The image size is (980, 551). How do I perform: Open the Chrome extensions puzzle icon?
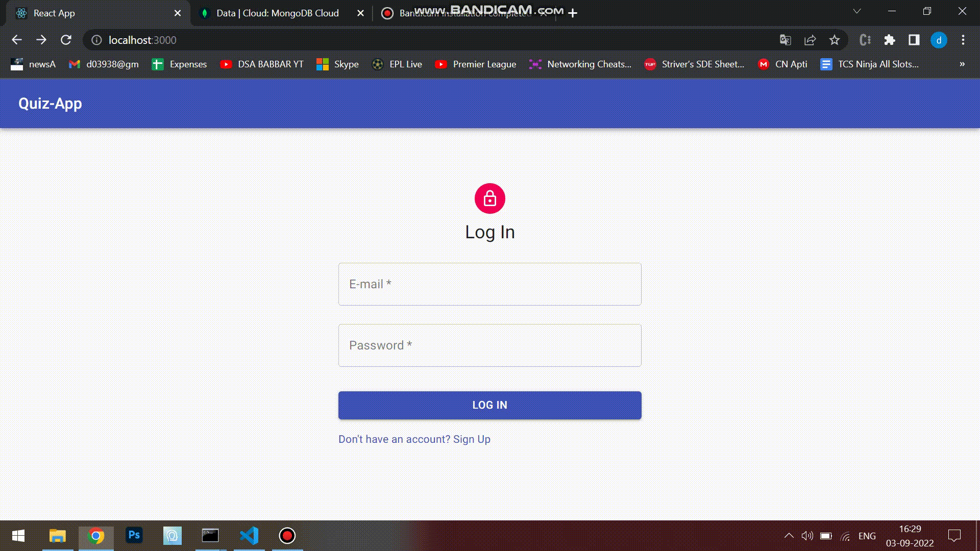click(890, 40)
